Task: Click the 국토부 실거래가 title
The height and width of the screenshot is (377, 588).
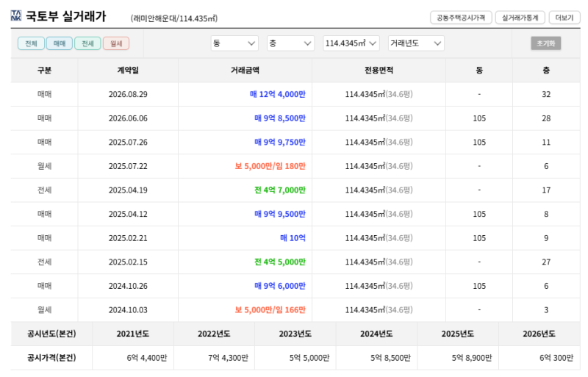Action: [x=66, y=16]
